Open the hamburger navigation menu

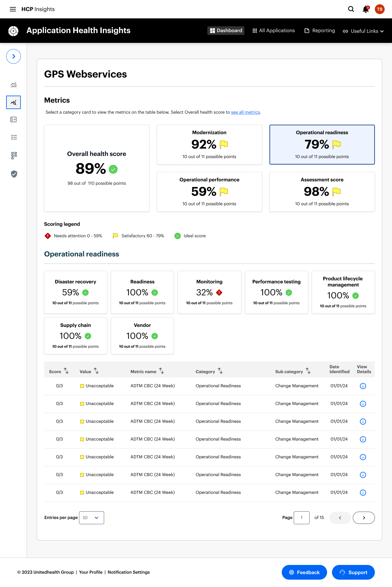[13, 9]
